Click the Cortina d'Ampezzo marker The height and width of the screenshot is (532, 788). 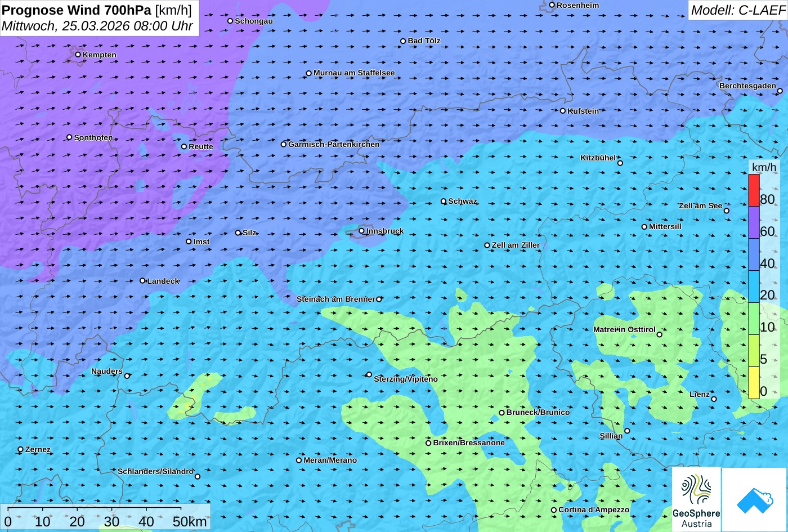point(553,510)
